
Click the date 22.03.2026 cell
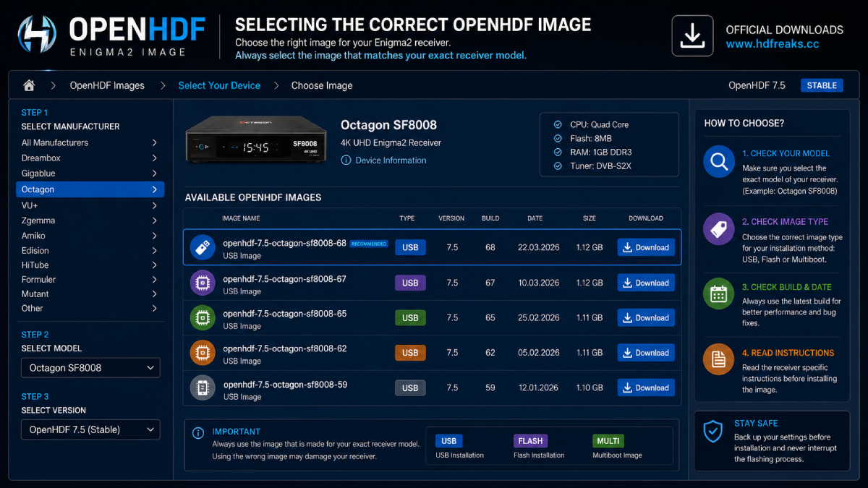[x=538, y=247]
